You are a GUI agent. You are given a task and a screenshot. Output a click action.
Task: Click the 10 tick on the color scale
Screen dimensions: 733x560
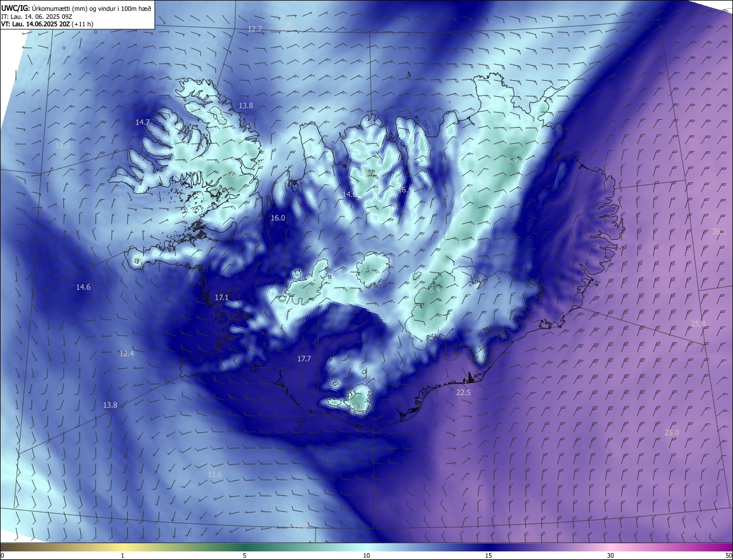pyautogui.click(x=366, y=555)
